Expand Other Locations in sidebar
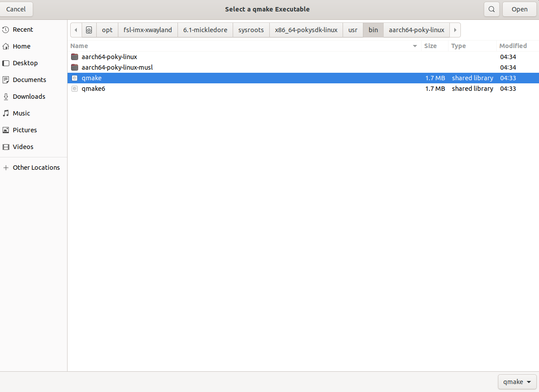Image resolution: width=539 pixels, height=392 pixels. tap(36, 168)
